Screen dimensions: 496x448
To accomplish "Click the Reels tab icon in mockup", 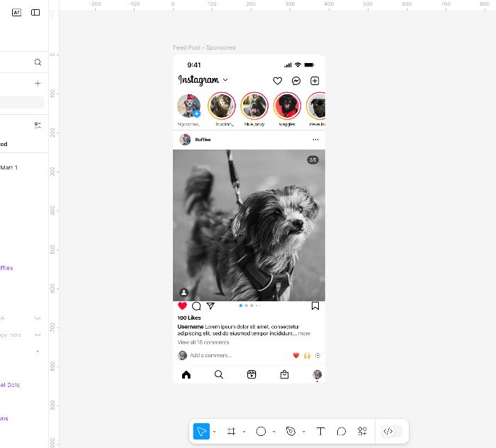I will click(252, 374).
